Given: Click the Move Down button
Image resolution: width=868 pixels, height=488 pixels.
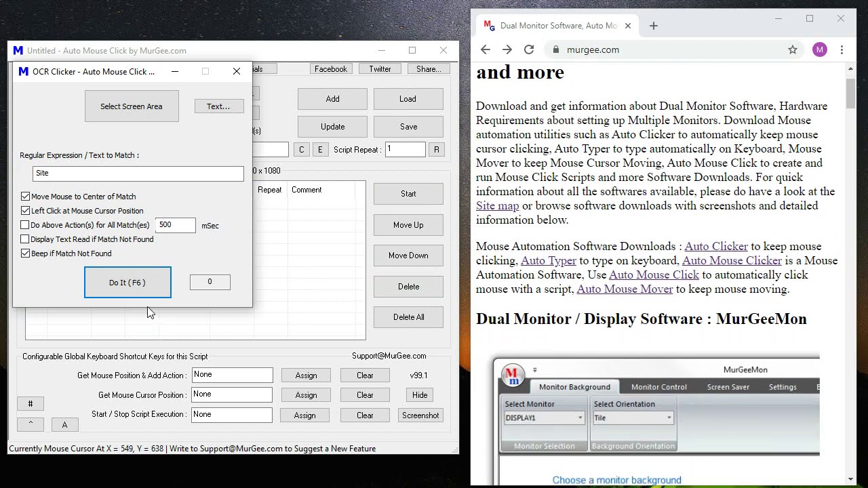Looking at the screenshot, I should coord(408,256).
